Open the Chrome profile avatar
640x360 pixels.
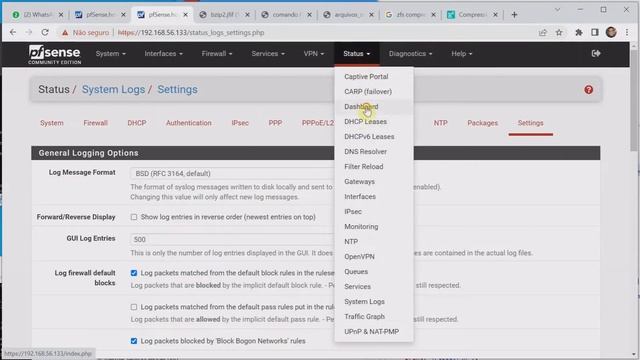click(611, 32)
